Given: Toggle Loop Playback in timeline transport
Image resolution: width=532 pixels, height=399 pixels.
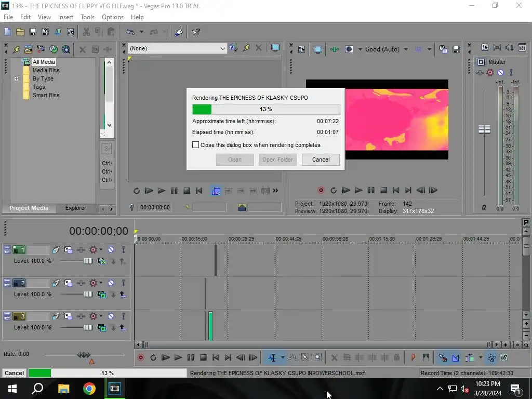Looking at the screenshot, I should coord(153,357).
